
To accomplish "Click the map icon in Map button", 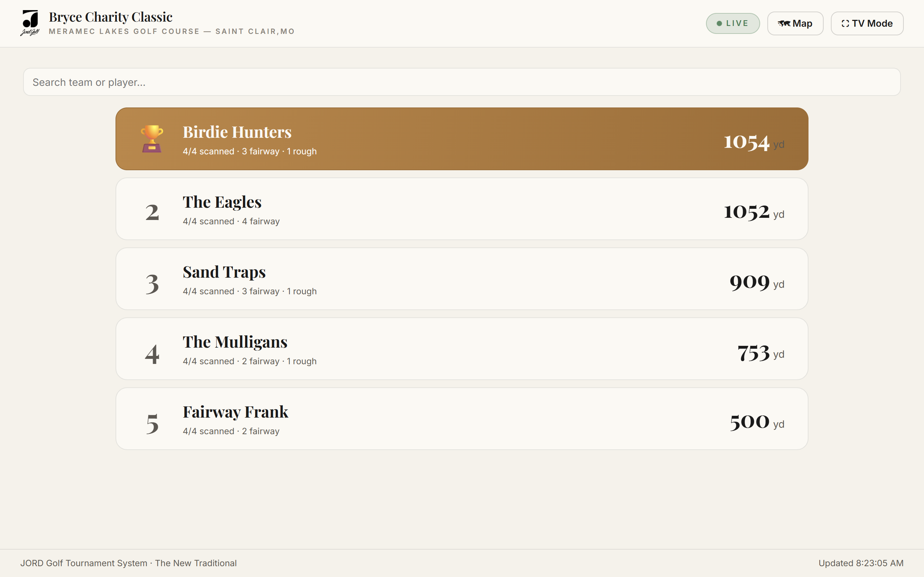I will click(x=784, y=24).
